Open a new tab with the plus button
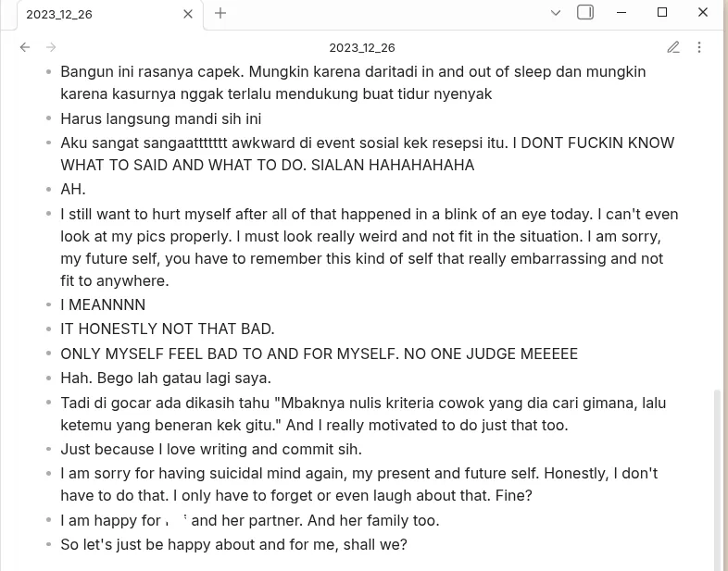Viewport: 728px width, 571px height. tap(220, 13)
